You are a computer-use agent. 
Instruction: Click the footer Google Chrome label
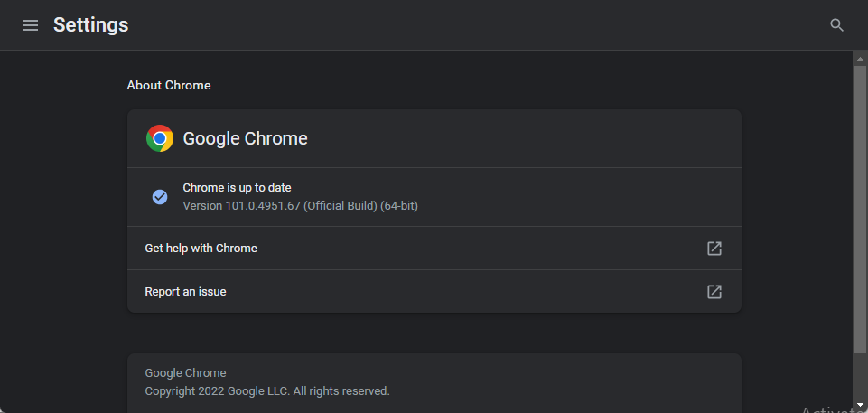pyautogui.click(x=185, y=373)
